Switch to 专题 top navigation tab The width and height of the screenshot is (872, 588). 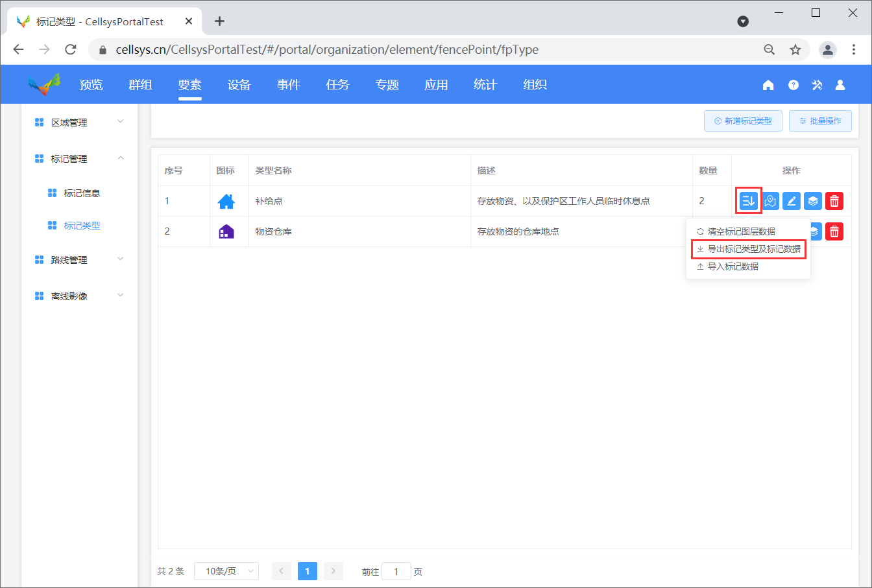tap(387, 85)
